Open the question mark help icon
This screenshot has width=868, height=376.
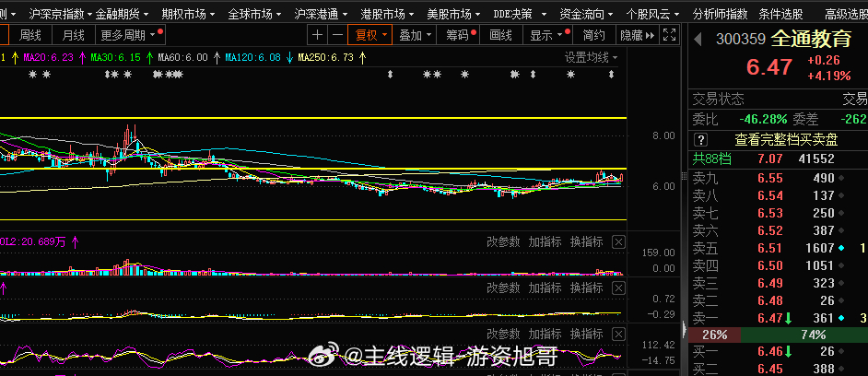click(701, 139)
